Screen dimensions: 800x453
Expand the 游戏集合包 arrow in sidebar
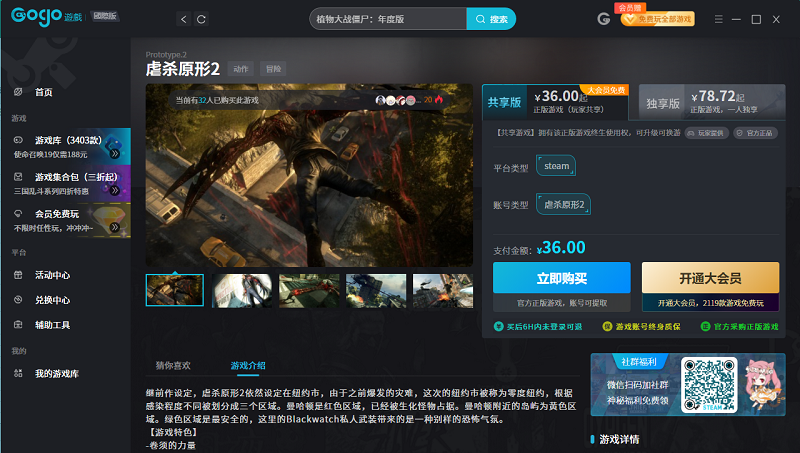pos(115,190)
